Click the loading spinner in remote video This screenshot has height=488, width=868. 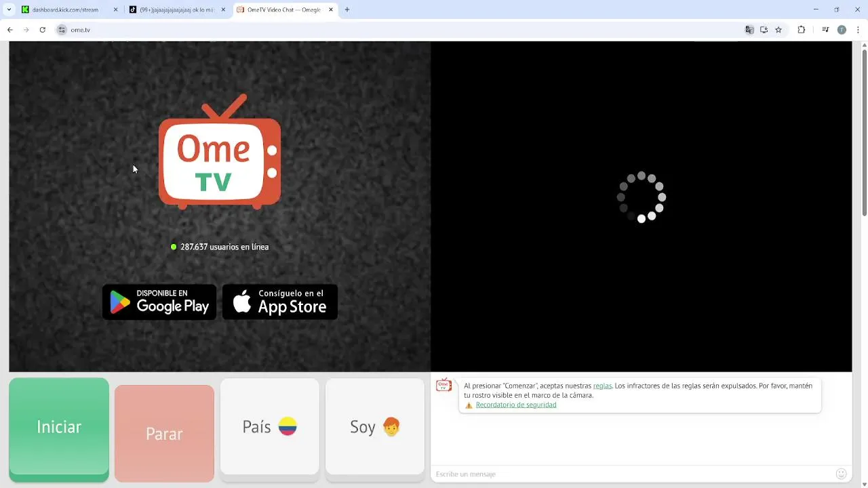(642, 197)
